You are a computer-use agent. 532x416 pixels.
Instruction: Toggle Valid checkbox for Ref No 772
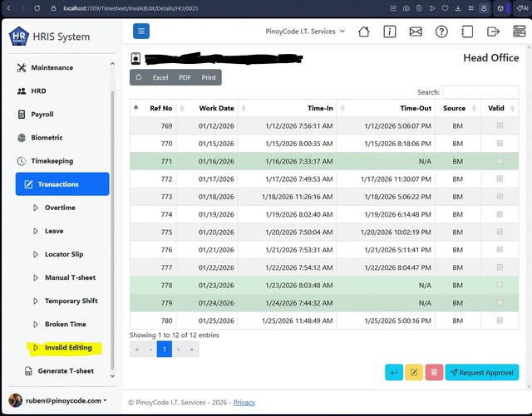tap(500, 179)
